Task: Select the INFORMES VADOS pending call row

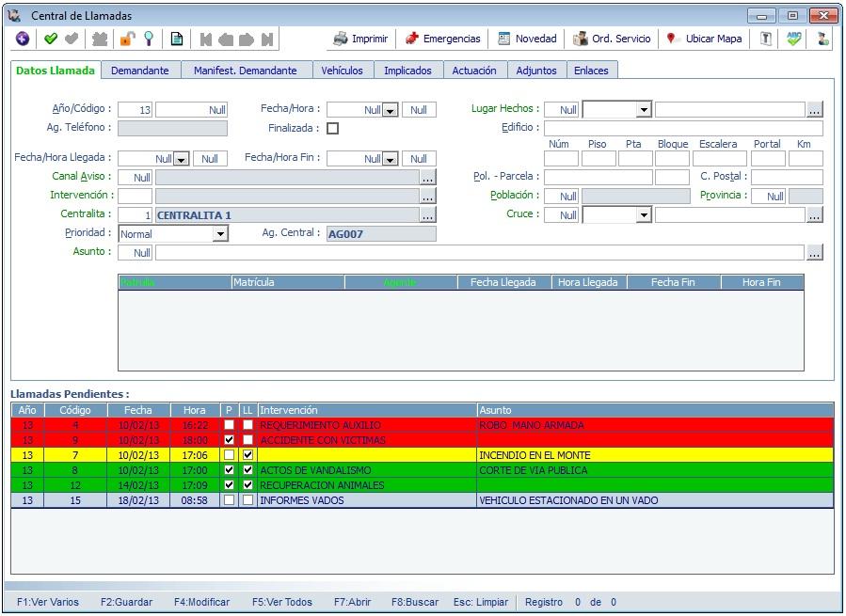Action: click(423, 500)
